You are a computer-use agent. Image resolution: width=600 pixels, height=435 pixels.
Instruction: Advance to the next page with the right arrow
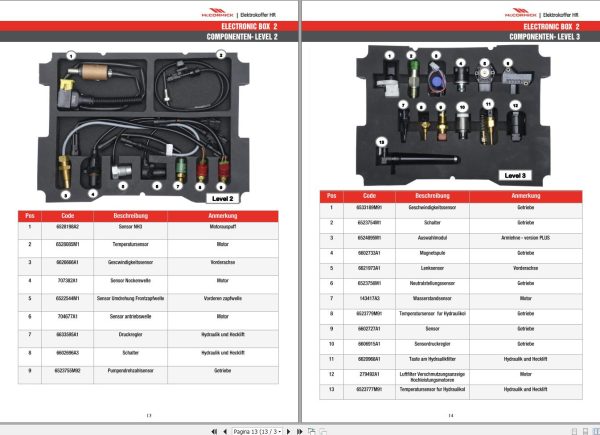tap(289, 432)
